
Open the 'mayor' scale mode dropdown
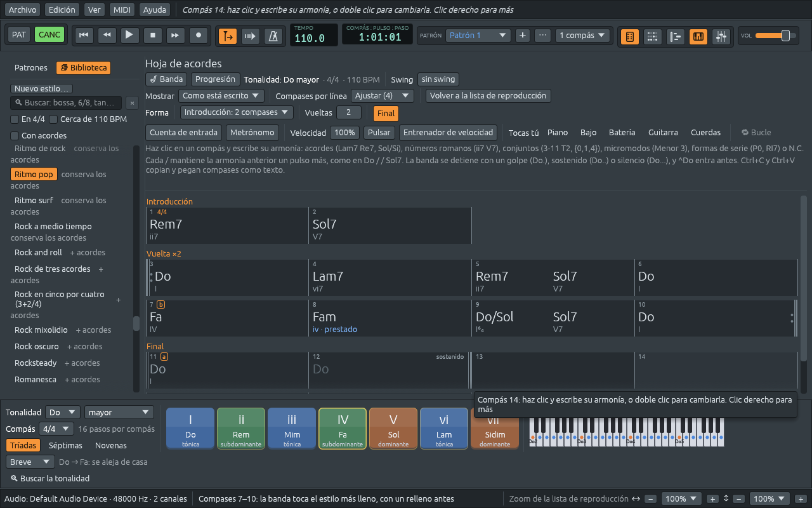pos(119,412)
